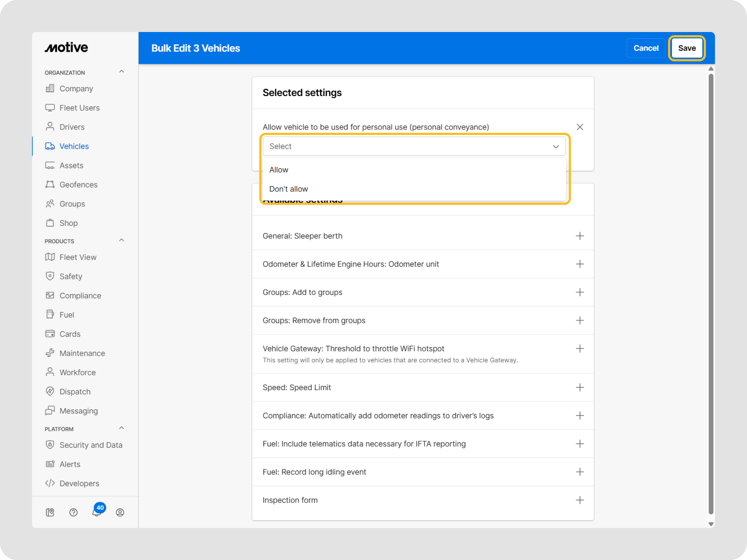Add the Inspection form setting

tap(579, 500)
